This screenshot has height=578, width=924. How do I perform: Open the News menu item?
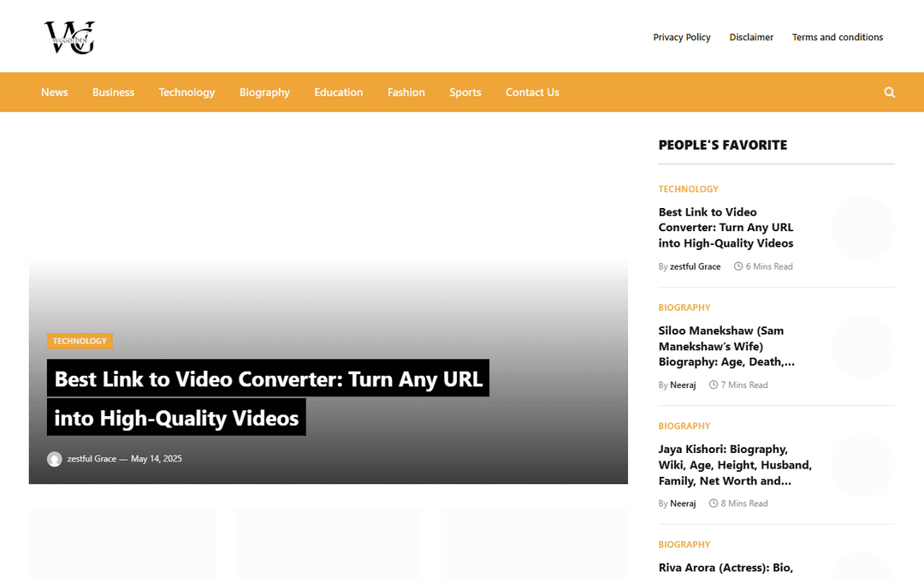(54, 92)
